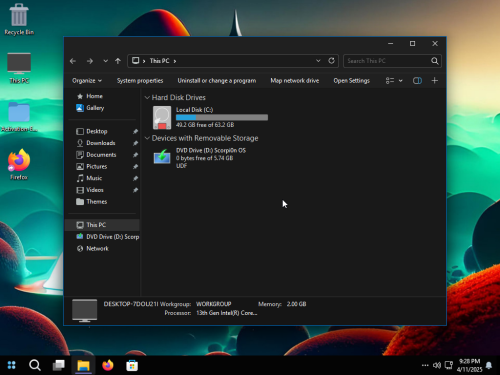Show hidden tray icons (three dots)
The width and height of the screenshot is (500, 375).
tap(425, 365)
